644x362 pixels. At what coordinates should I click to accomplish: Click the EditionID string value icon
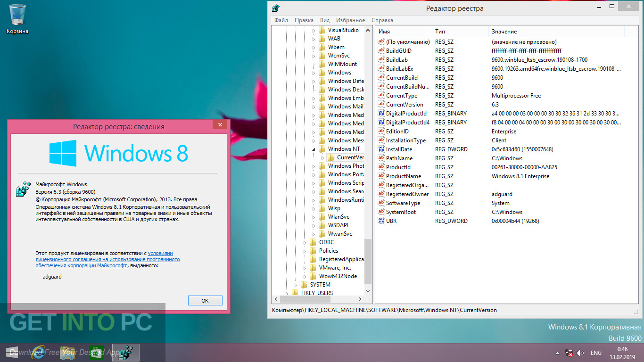tap(381, 132)
